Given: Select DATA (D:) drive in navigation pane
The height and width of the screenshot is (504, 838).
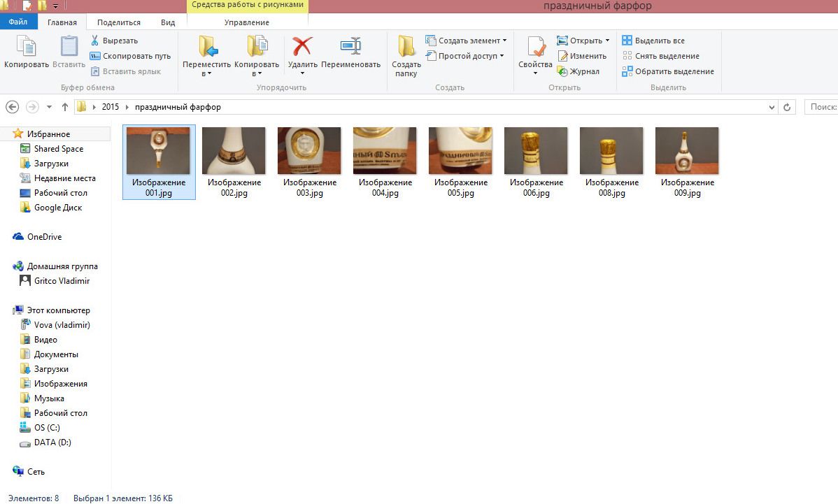Looking at the screenshot, I should click(52, 442).
